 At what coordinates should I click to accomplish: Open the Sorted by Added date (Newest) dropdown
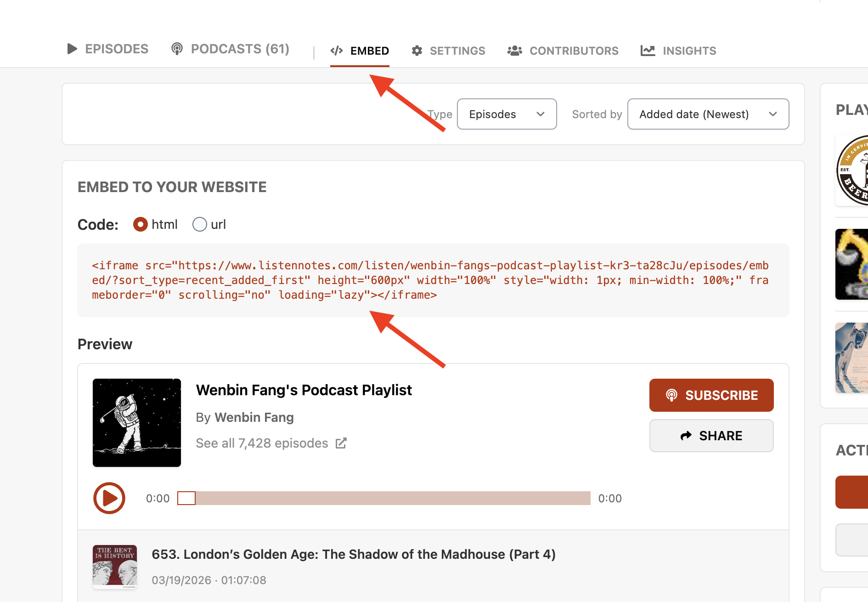(x=708, y=114)
